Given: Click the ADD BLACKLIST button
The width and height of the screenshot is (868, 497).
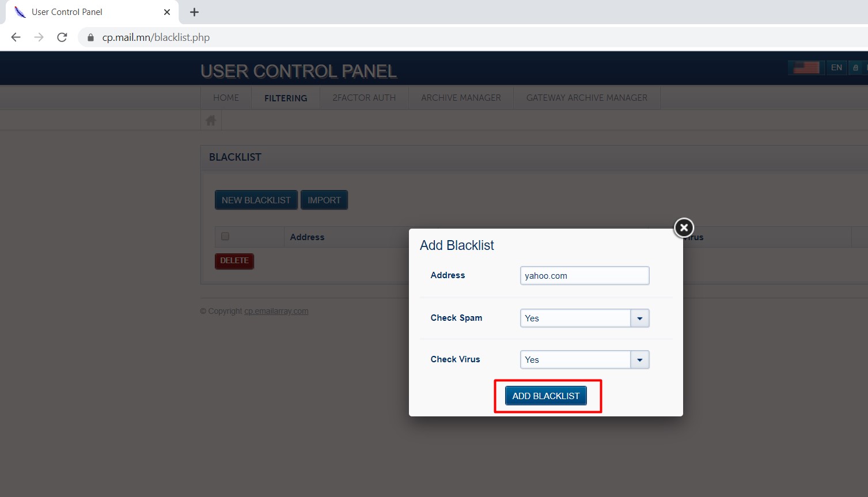Looking at the screenshot, I should click(546, 396).
